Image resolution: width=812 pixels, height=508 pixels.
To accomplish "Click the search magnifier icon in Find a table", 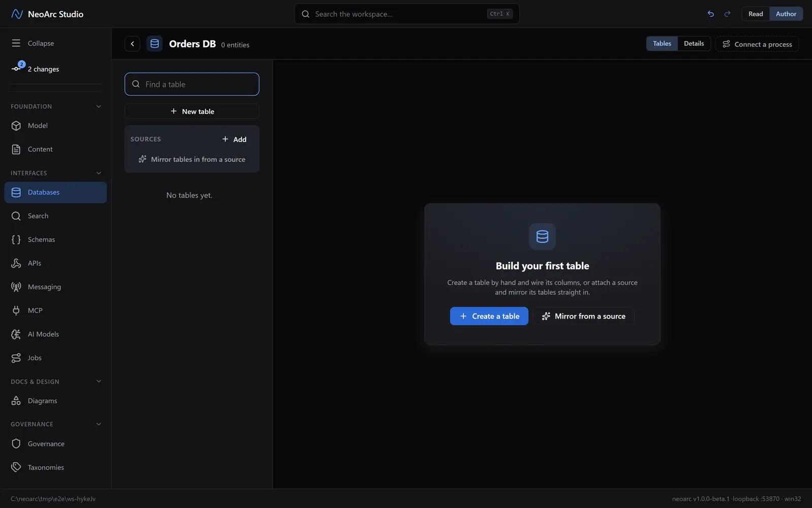I will point(136,84).
